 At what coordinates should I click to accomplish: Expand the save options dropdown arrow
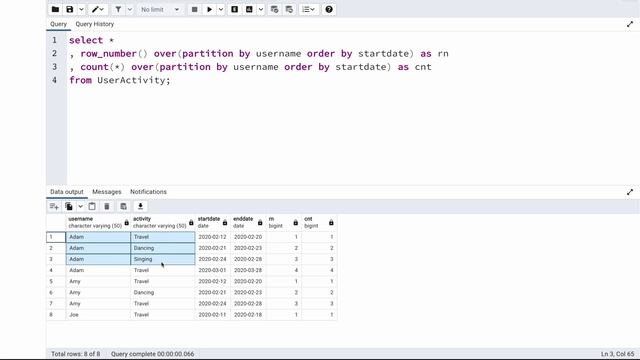point(81,9)
